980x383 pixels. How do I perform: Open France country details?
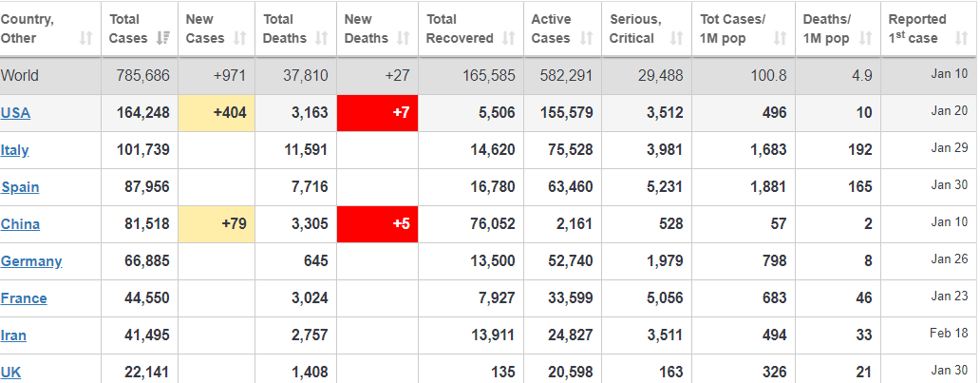[24, 297]
